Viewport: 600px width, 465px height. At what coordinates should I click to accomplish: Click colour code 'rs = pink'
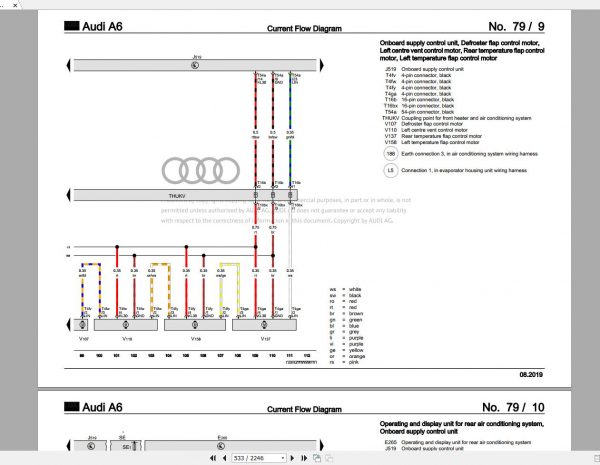point(344,362)
